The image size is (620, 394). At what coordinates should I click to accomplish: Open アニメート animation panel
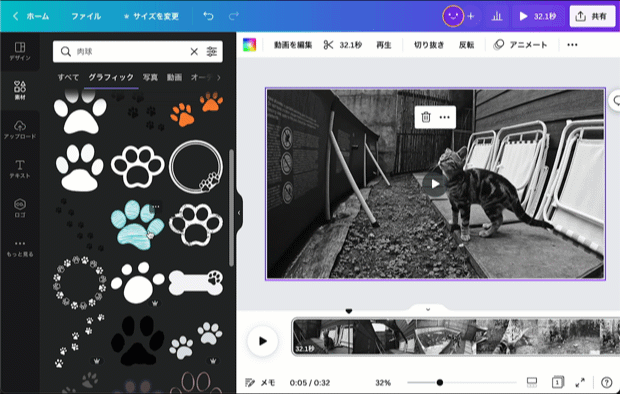(520, 45)
